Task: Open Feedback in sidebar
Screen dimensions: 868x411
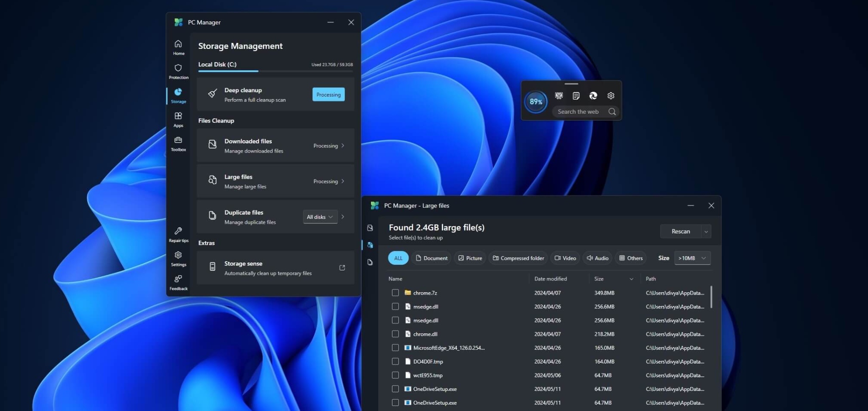Action: click(x=178, y=283)
